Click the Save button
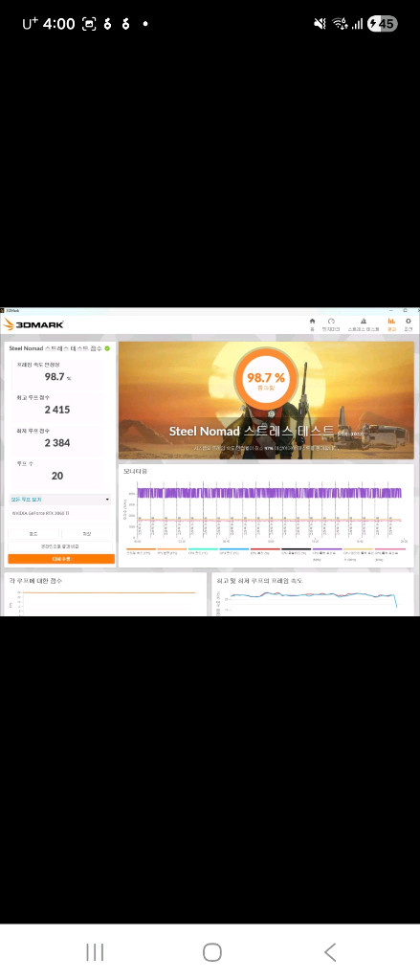 click(x=87, y=534)
